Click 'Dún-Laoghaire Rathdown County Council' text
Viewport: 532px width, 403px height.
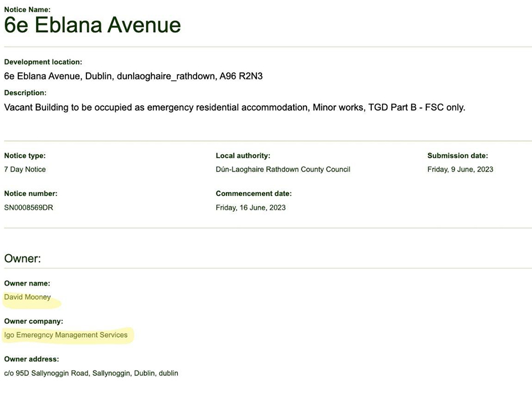[x=283, y=169]
